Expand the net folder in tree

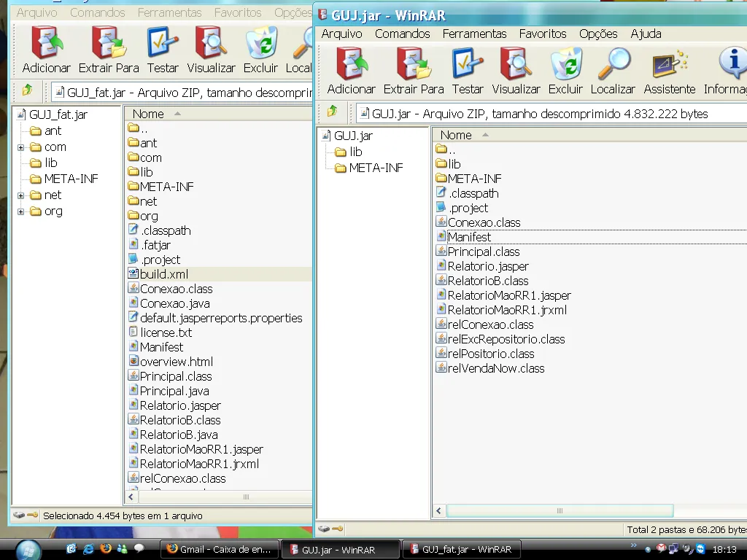(x=21, y=195)
